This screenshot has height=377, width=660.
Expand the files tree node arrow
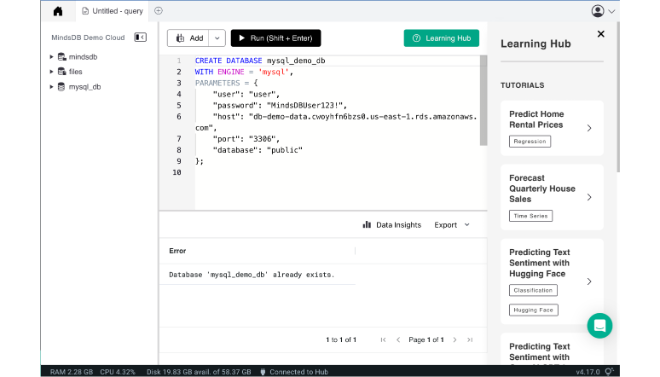(51, 72)
